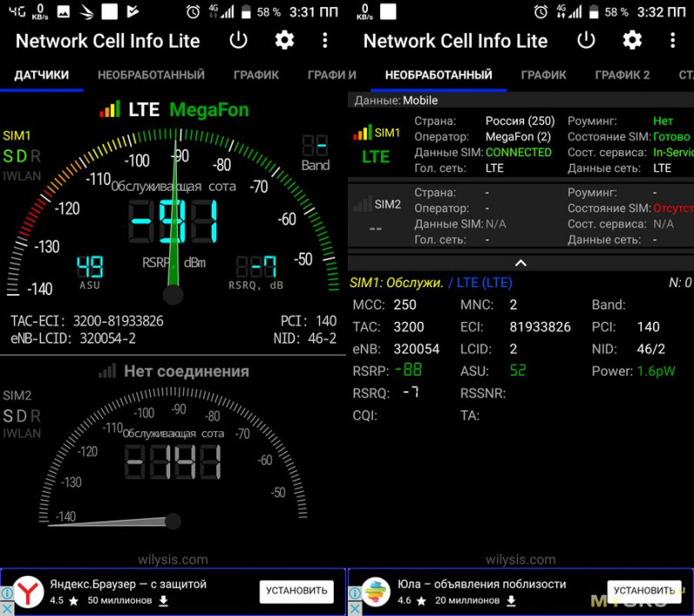Viewport: 694px width, 616px height.
Task: Click the Yandex Browser ad logo icon
Action: click(x=29, y=592)
